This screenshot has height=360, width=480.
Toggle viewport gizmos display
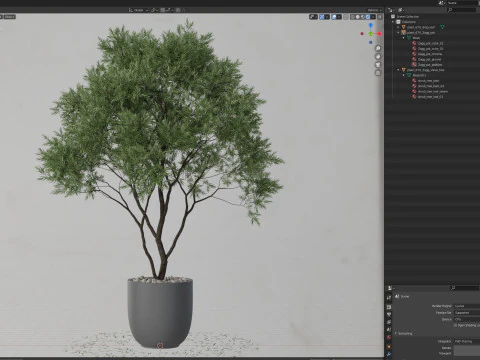pyautogui.click(x=322, y=17)
